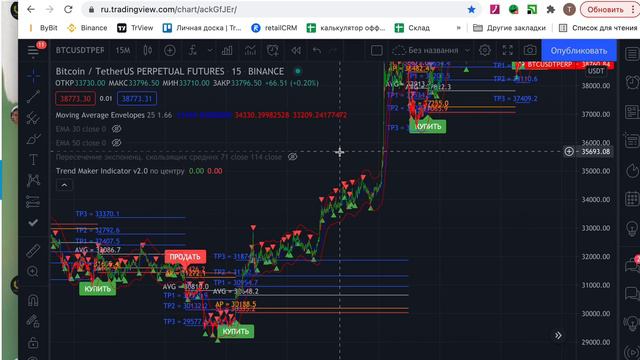640x360 pixels.
Task: Open the Склад bookmark
Action: (x=412, y=28)
